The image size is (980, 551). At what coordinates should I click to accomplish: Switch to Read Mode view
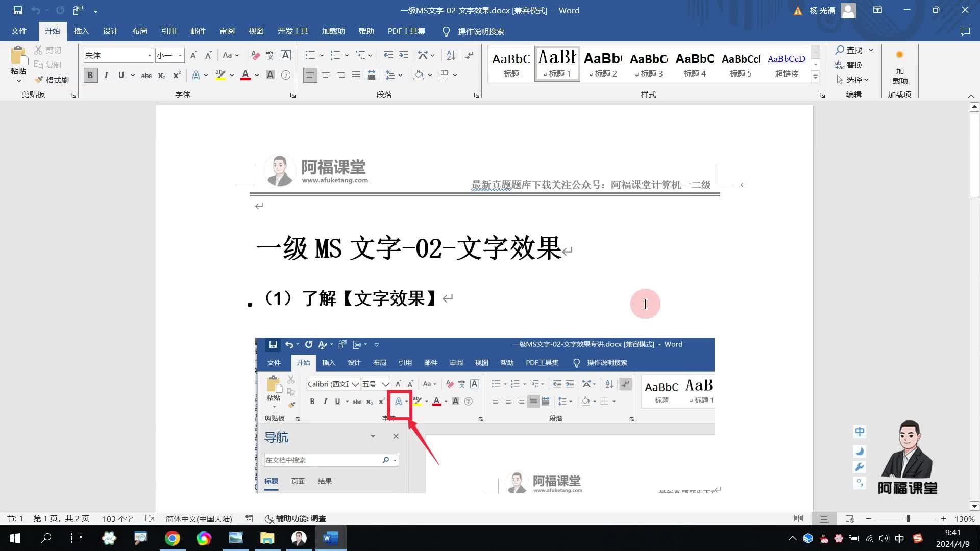point(799,519)
